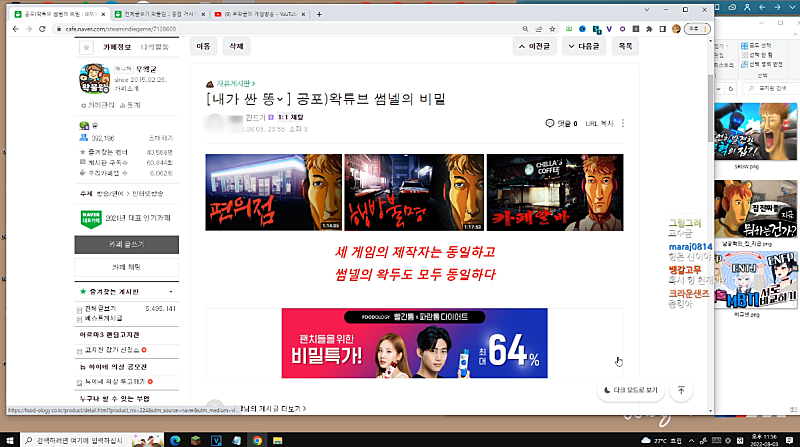Screen dimensions: 800x447
Task: Open the purple V extension
Action: coord(609,29)
